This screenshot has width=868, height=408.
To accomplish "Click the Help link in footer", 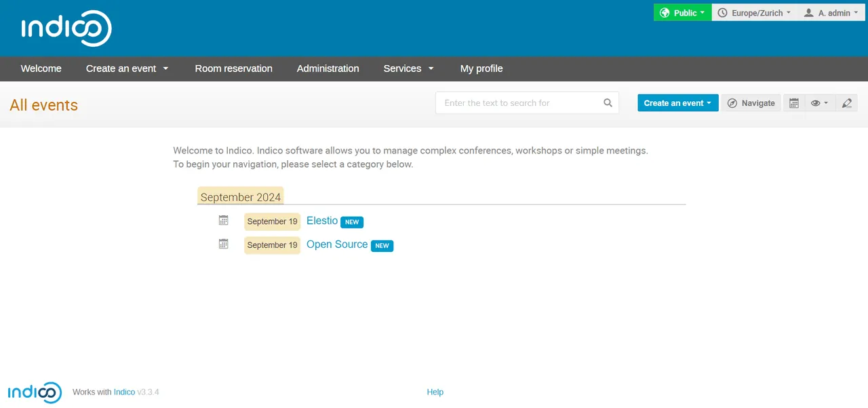I will click(435, 392).
